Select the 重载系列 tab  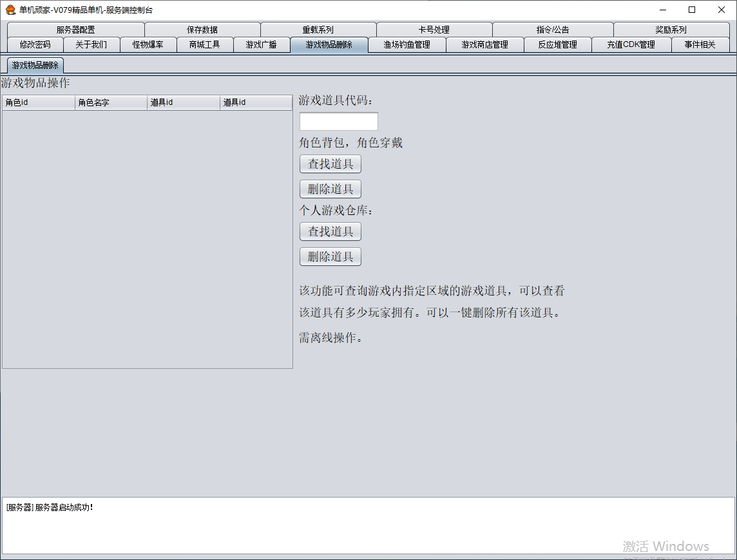pyautogui.click(x=318, y=30)
